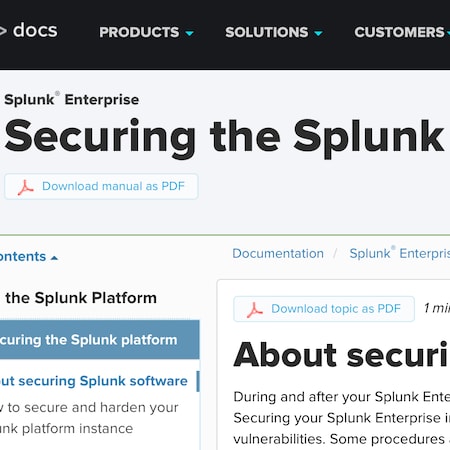
Task: Open the Splunk Enterprise breadcrumb link
Action: pos(400,254)
